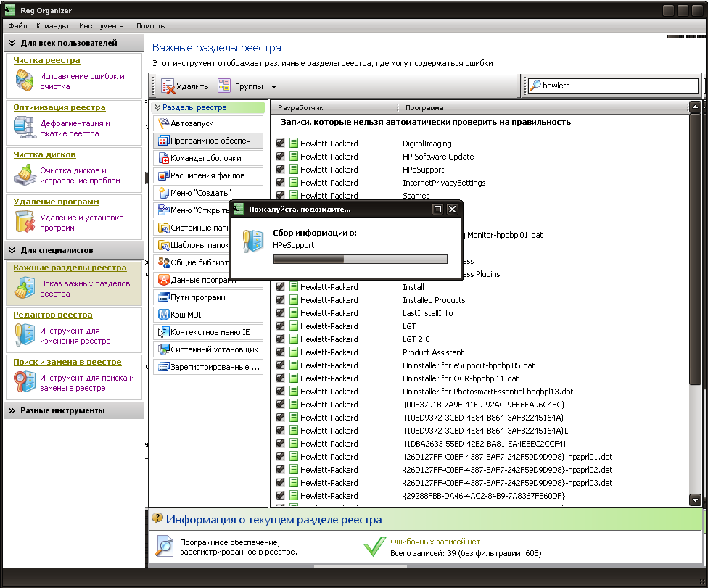
Task: Select the Контекстное меню IE section
Action: click(208, 332)
